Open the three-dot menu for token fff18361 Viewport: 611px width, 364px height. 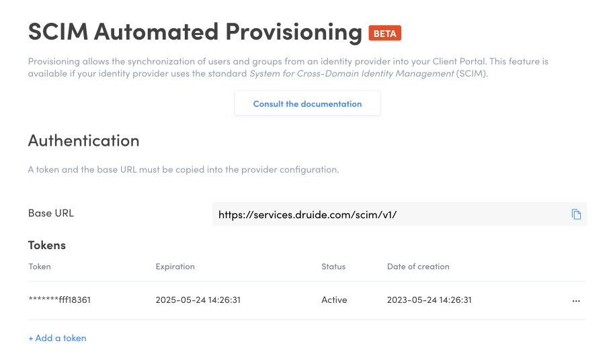[x=576, y=301]
